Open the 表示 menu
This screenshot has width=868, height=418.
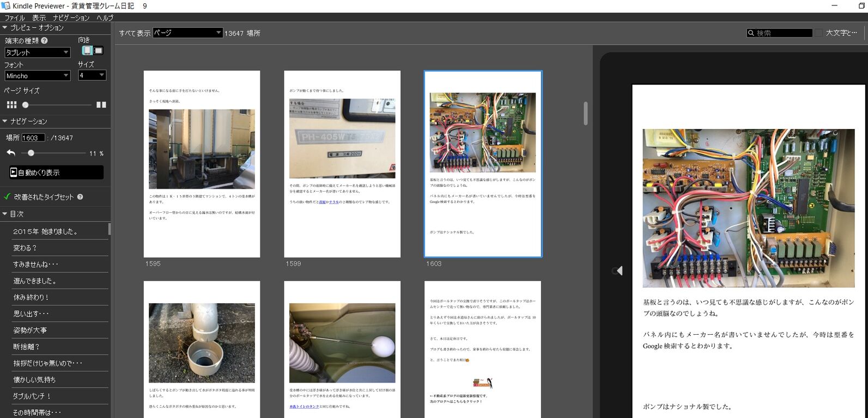coord(39,18)
